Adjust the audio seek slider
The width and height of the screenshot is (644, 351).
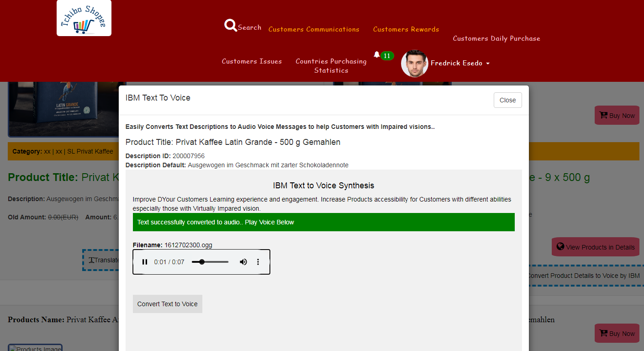[210, 262]
